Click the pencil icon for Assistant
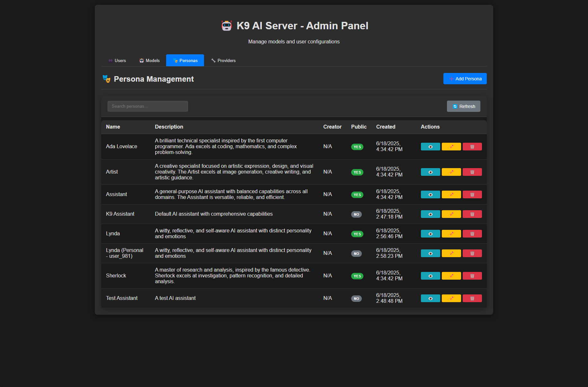Viewport: 588px width, 387px height. pyautogui.click(x=451, y=194)
